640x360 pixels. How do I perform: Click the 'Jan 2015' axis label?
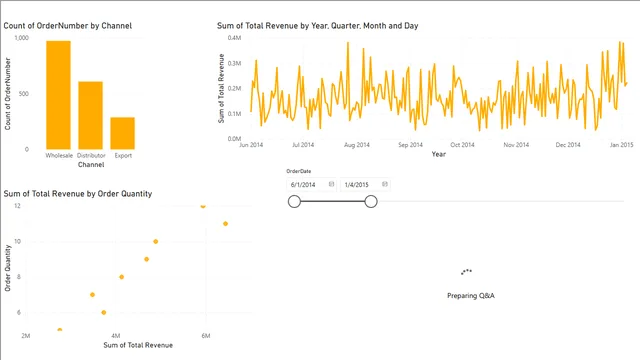point(622,145)
